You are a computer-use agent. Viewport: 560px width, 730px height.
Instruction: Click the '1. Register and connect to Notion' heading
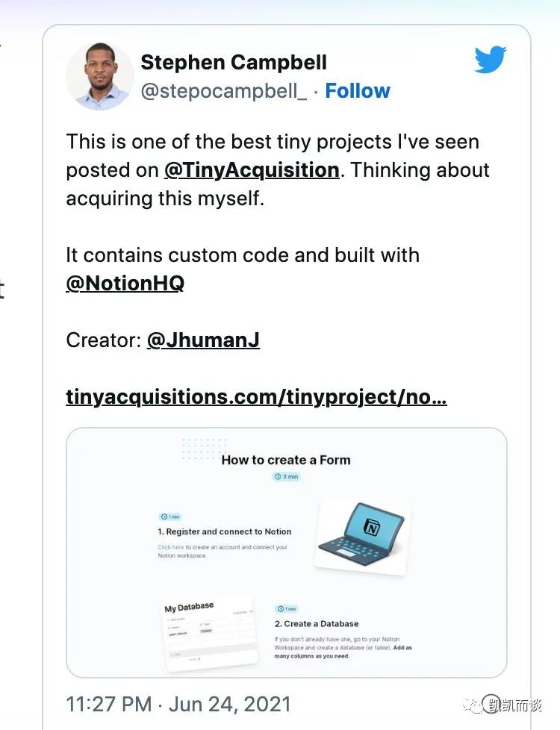(225, 531)
